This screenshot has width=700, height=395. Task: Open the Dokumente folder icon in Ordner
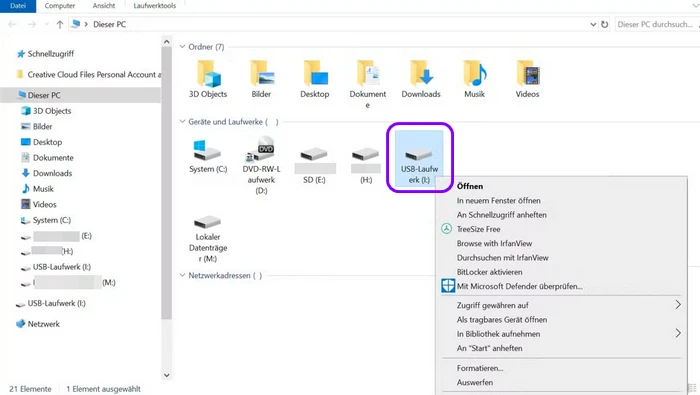(368, 74)
